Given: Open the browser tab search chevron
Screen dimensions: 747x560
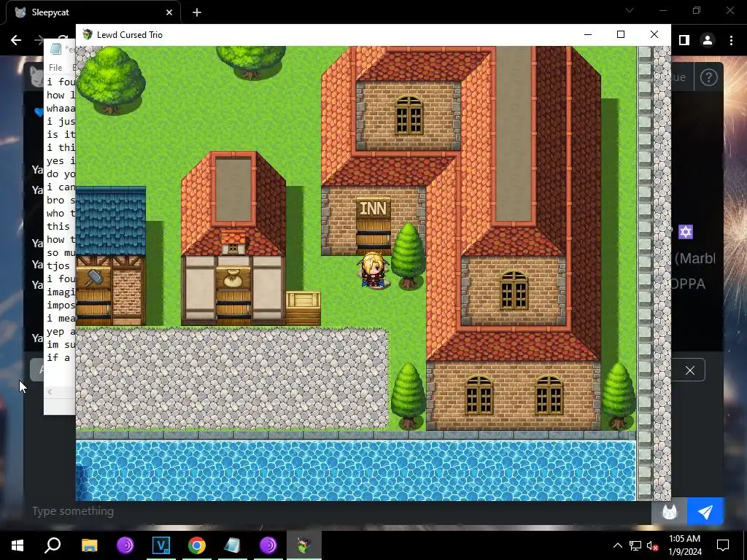Looking at the screenshot, I should (x=630, y=10).
